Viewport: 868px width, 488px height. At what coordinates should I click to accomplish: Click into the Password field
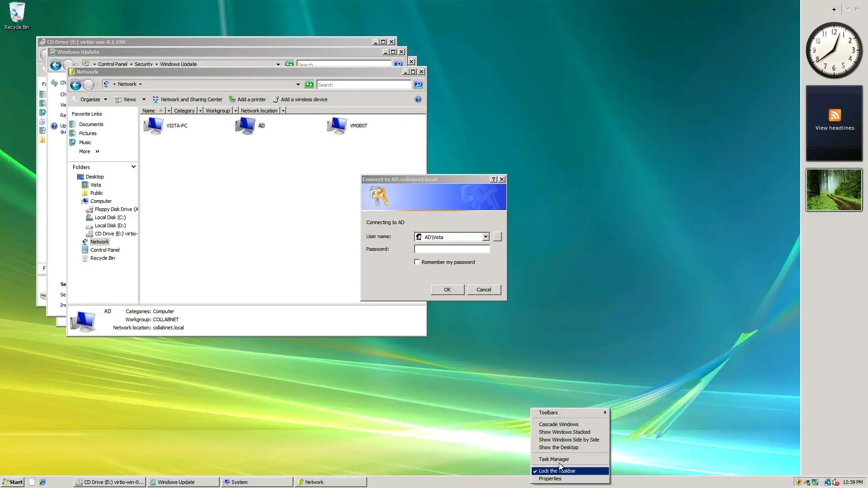point(452,249)
